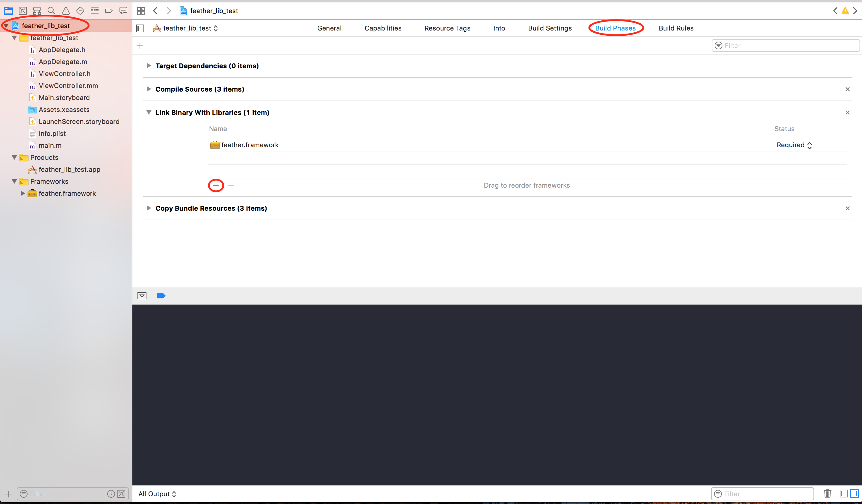
Task: Expand Compile Sources section
Action: 149,89
